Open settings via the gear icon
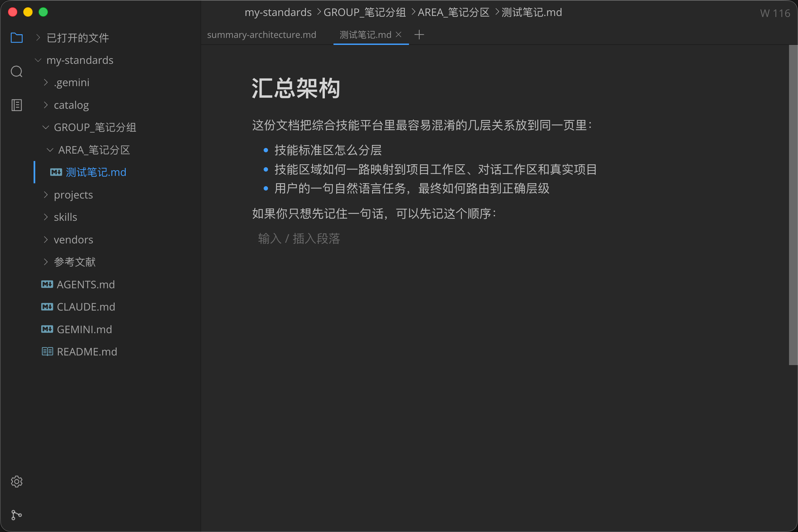Viewport: 798px width, 532px height. click(17, 481)
